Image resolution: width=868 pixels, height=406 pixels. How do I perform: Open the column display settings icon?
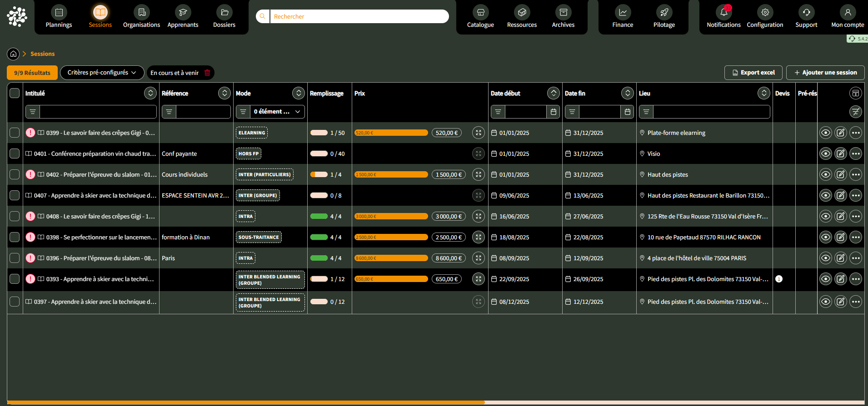[855, 94]
